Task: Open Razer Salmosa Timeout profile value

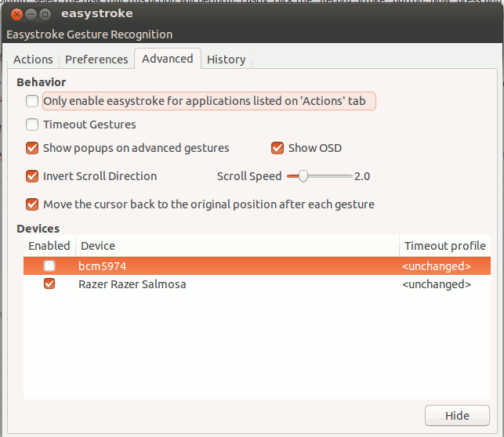Action: pyautogui.click(x=437, y=284)
